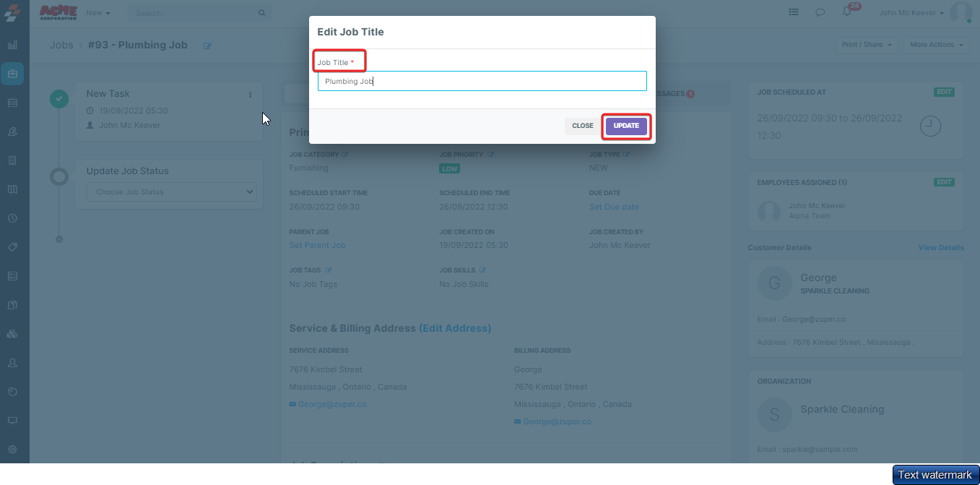The height and width of the screenshot is (485, 980).
Task: Open the settings gear sidebar icon
Action: (12, 450)
